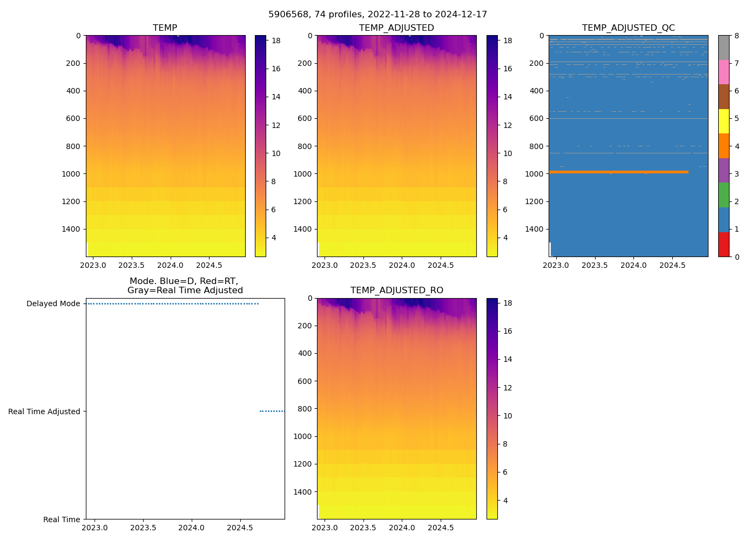Click the purple segment of the QC colorbar

724,170
